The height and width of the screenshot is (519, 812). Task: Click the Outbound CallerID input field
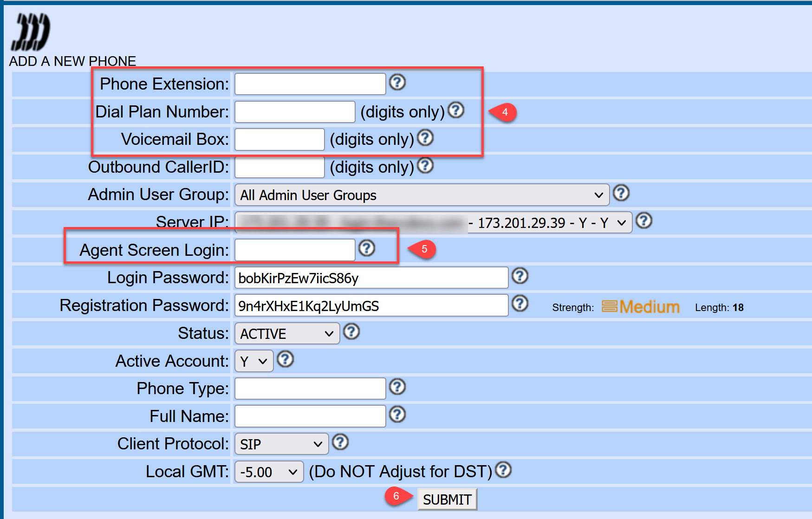click(279, 167)
